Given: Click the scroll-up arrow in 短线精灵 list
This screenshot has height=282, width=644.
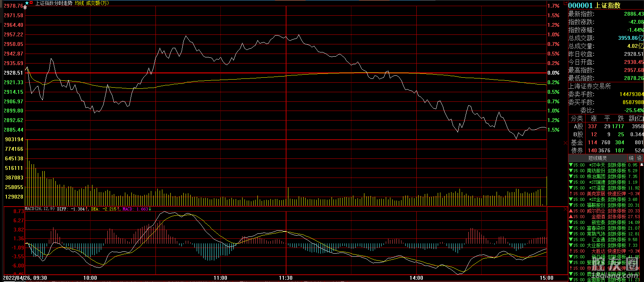Looking at the screenshot, I should [x=642, y=165].
